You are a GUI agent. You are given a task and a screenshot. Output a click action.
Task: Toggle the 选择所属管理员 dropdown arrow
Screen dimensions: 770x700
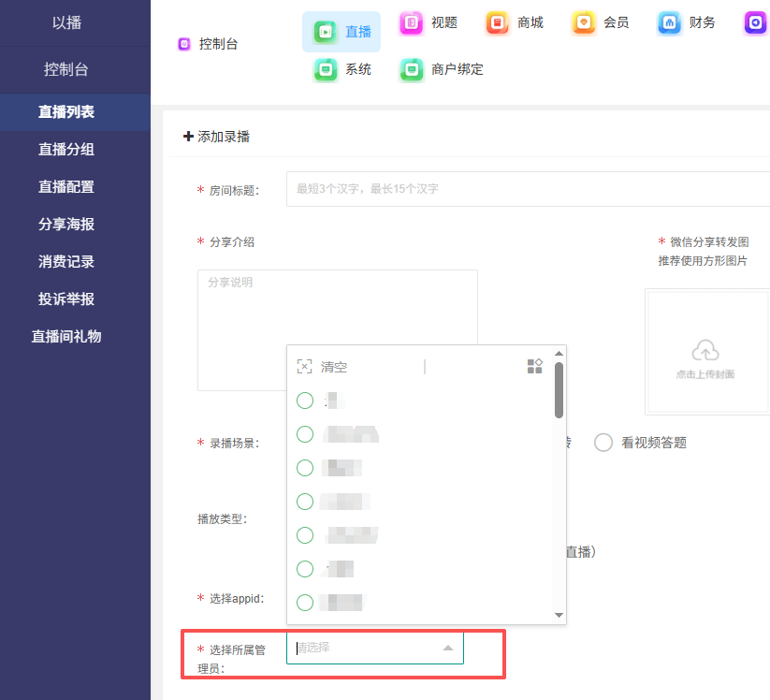[447, 648]
